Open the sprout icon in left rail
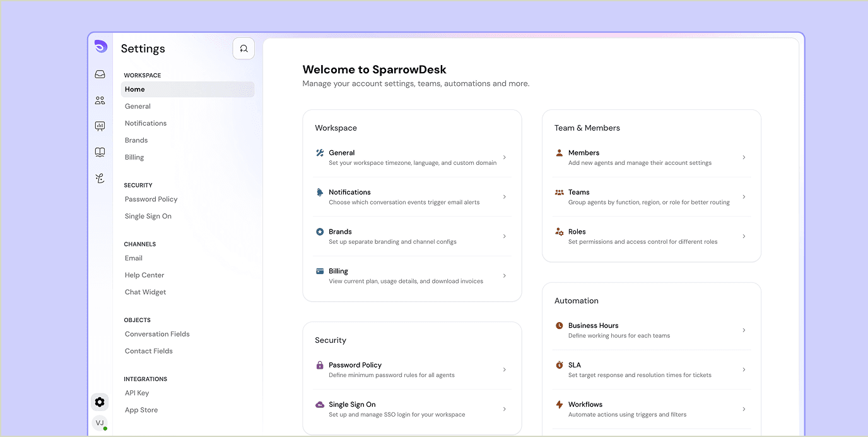Image resolution: width=868 pixels, height=437 pixels. [x=100, y=179]
